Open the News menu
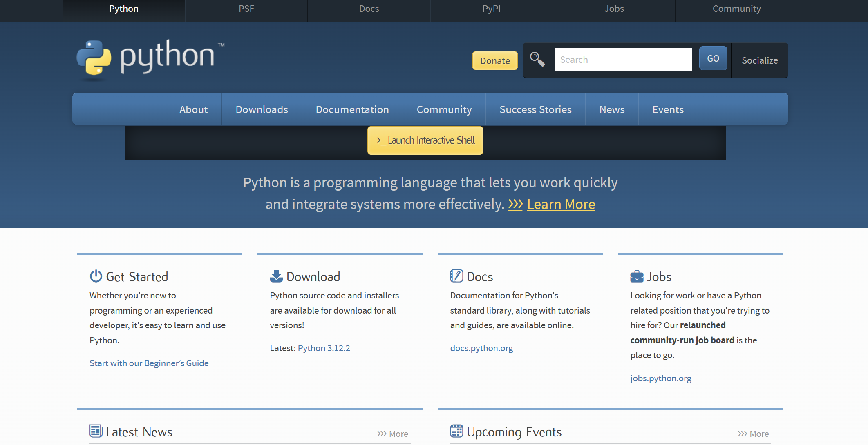The height and width of the screenshot is (445, 868). pos(612,109)
